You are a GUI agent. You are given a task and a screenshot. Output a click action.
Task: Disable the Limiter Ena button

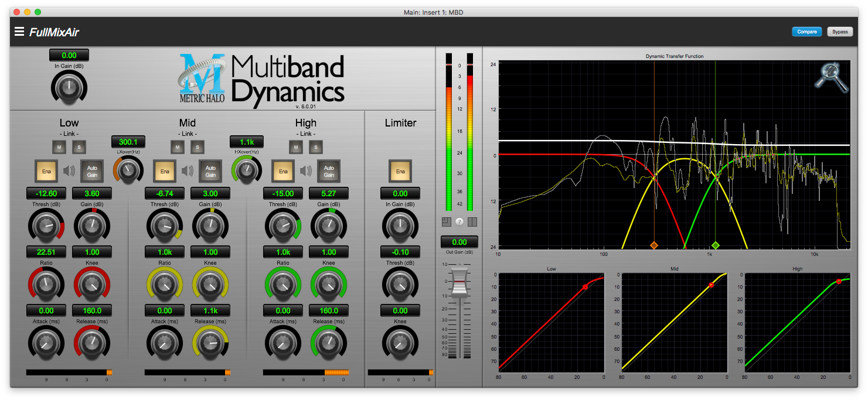click(400, 171)
